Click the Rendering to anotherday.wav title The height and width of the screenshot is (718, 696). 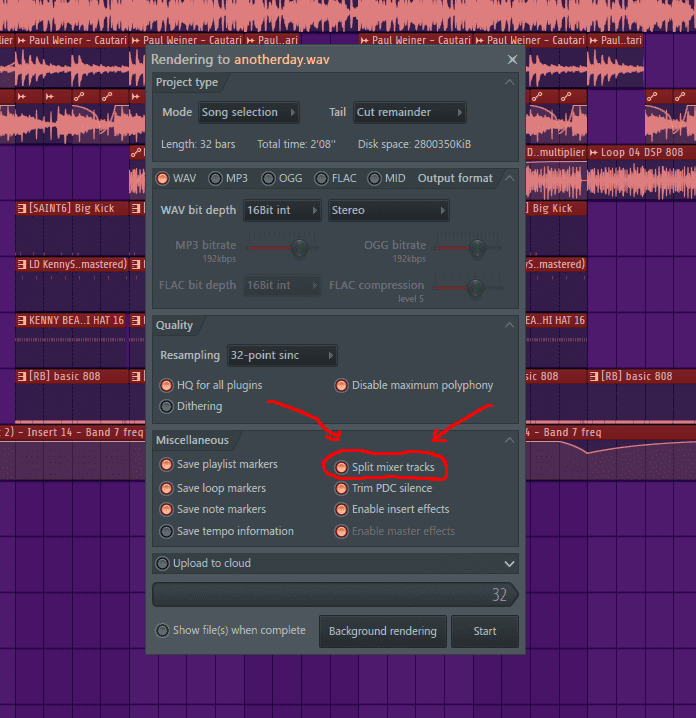click(x=240, y=60)
